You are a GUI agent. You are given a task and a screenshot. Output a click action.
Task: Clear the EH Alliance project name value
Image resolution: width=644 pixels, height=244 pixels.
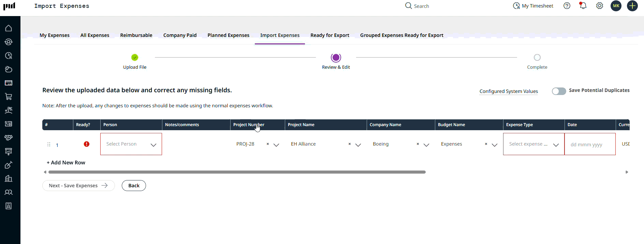tap(350, 144)
